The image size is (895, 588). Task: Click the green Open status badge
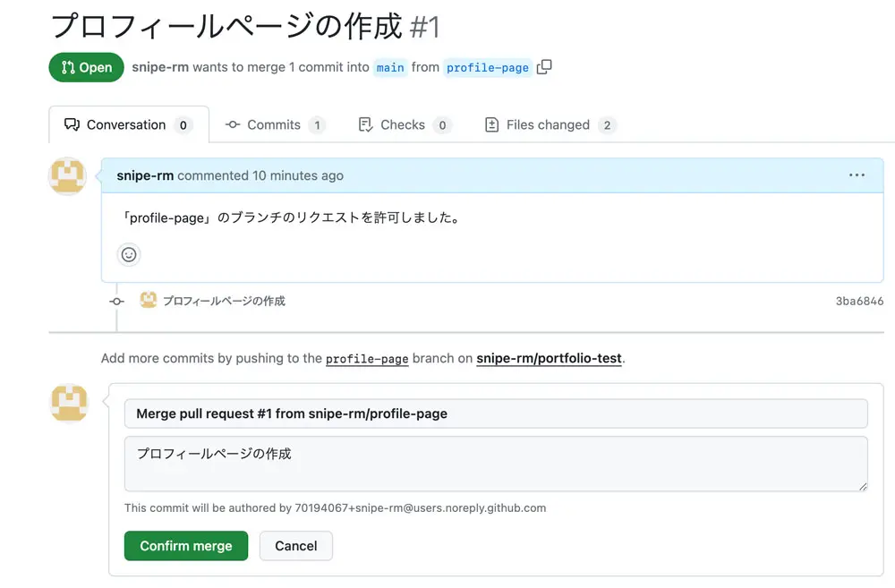click(x=86, y=67)
